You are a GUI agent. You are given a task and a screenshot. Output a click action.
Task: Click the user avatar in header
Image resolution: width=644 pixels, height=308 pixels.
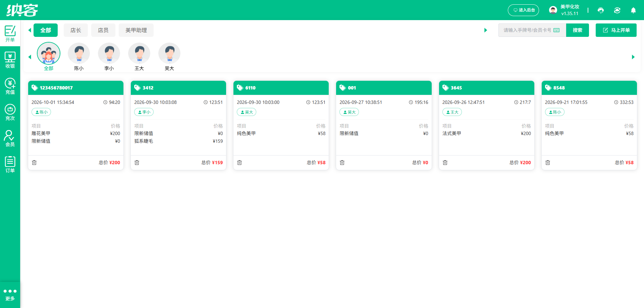(553, 10)
